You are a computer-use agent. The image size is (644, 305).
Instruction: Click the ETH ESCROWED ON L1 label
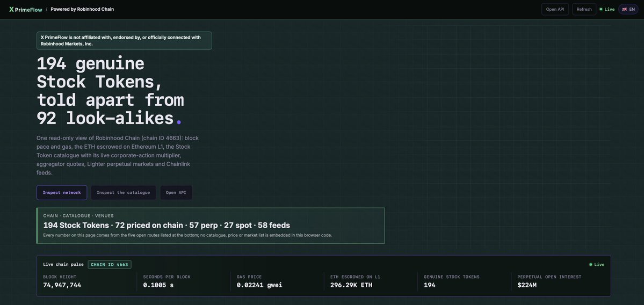coord(355,277)
